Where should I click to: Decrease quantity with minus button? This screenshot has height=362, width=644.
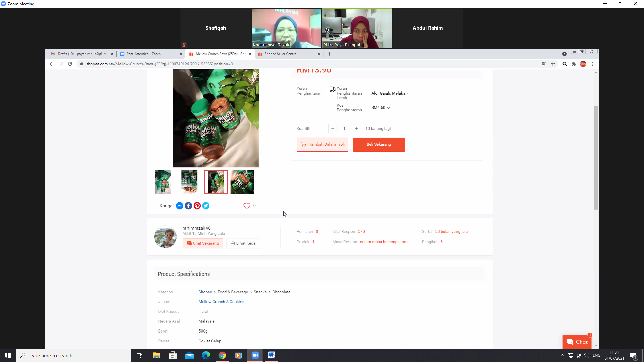coord(333,129)
